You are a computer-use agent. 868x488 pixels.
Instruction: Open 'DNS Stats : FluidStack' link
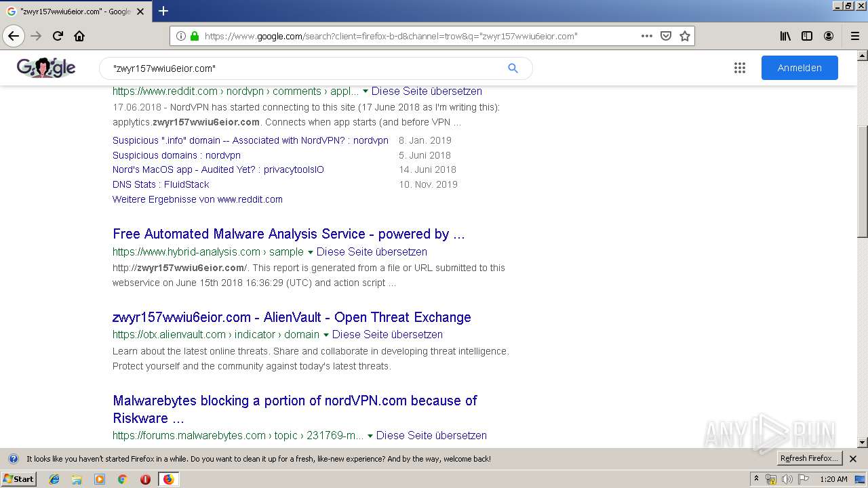[161, 184]
